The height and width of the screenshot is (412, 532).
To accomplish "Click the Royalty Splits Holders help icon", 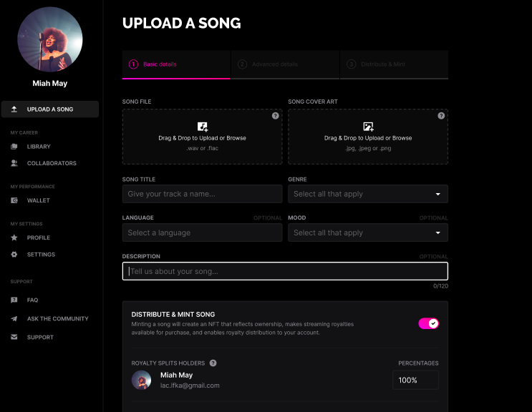I will [213, 363].
